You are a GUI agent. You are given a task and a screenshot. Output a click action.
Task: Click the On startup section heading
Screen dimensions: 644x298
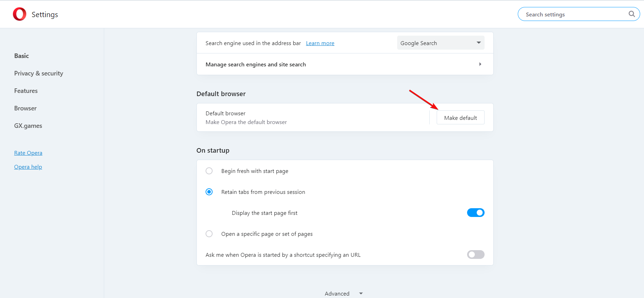tap(213, 151)
